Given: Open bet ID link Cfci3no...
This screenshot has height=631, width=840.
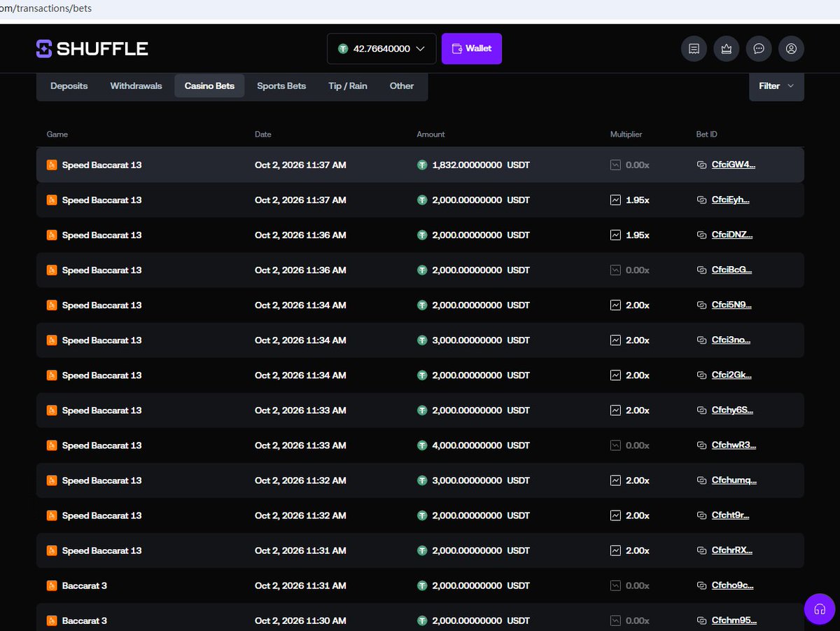Looking at the screenshot, I should point(731,340).
